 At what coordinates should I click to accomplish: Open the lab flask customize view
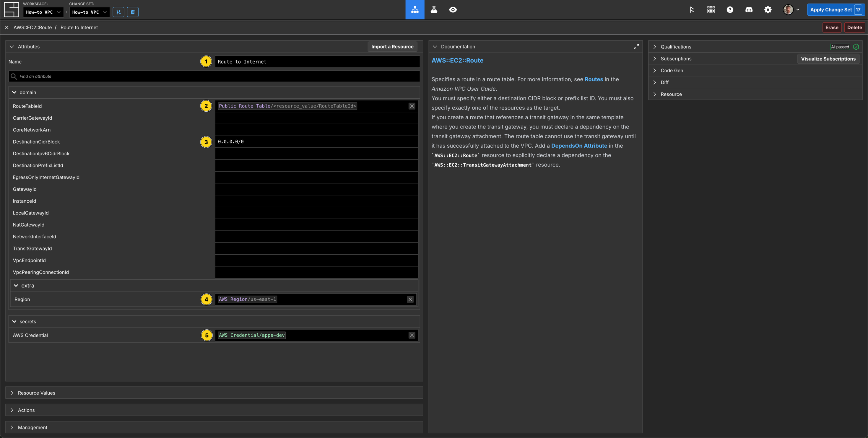pos(434,9)
